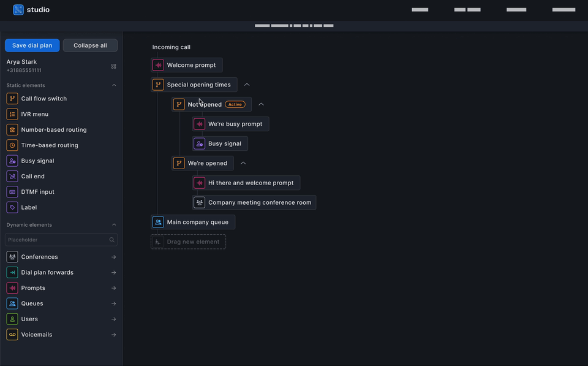Click the Label tag element in sidebar

coord(12,207)
